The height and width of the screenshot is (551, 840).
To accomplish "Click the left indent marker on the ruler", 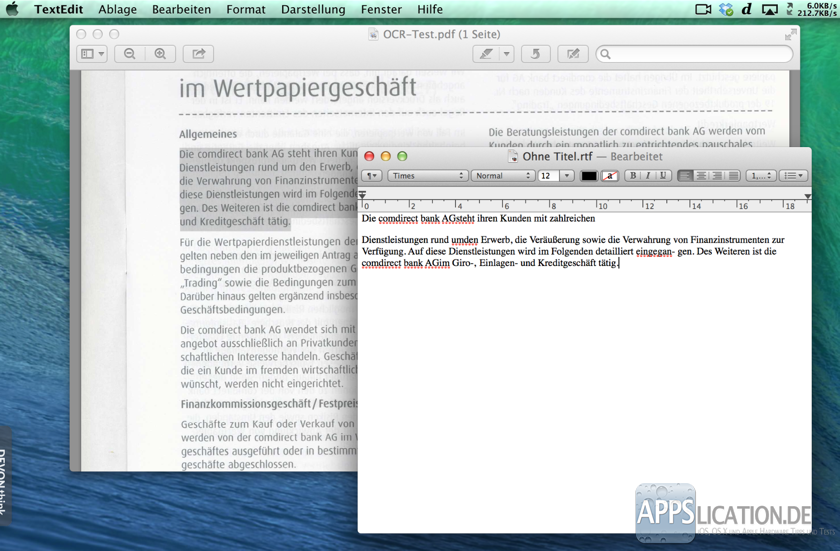I will 363,195.
